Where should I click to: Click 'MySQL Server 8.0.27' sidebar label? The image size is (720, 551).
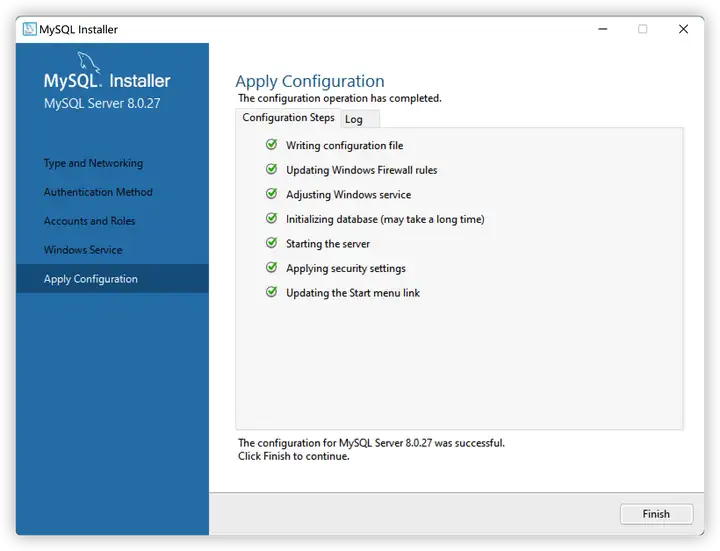tap(102, 103)
